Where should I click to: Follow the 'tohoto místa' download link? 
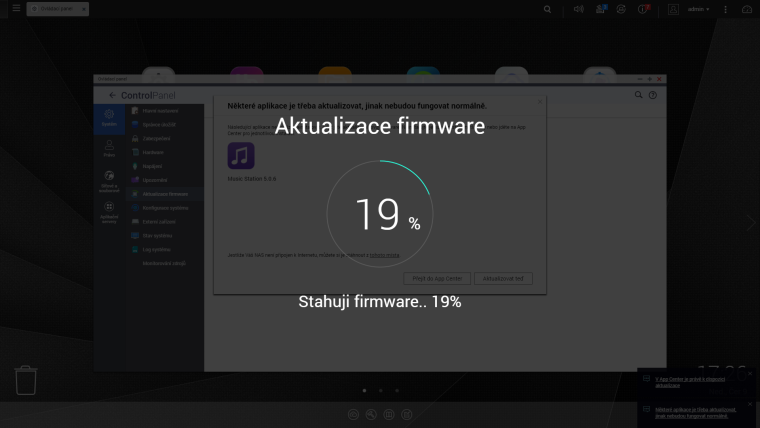[384, 255]
